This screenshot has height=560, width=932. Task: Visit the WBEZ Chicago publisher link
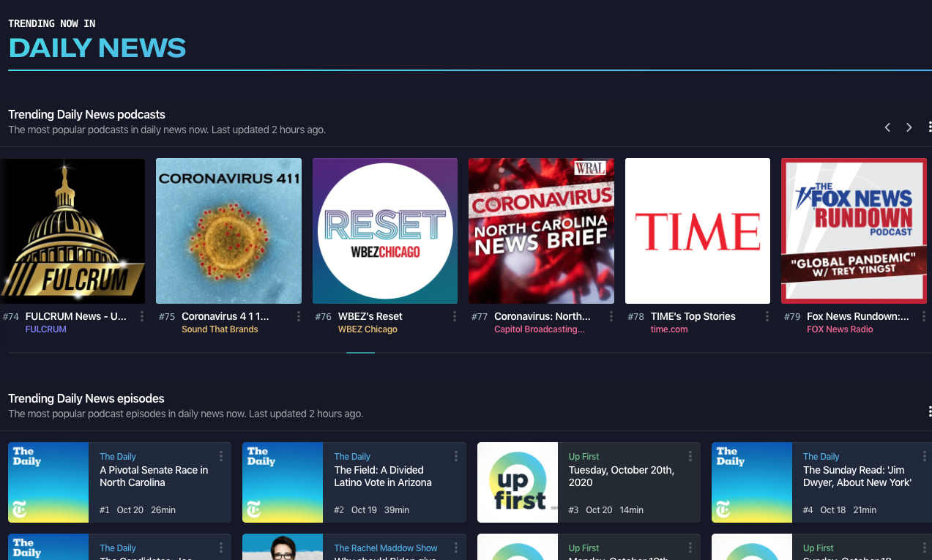coord(368,329)
